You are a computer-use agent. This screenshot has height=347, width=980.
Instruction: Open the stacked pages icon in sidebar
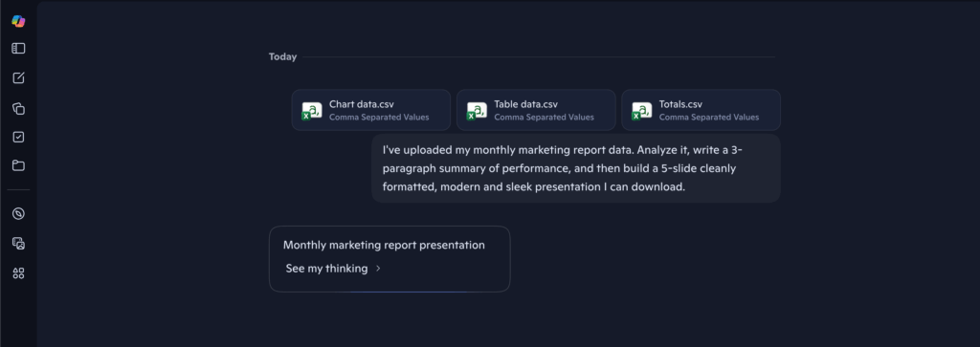[x=19, y=109]
